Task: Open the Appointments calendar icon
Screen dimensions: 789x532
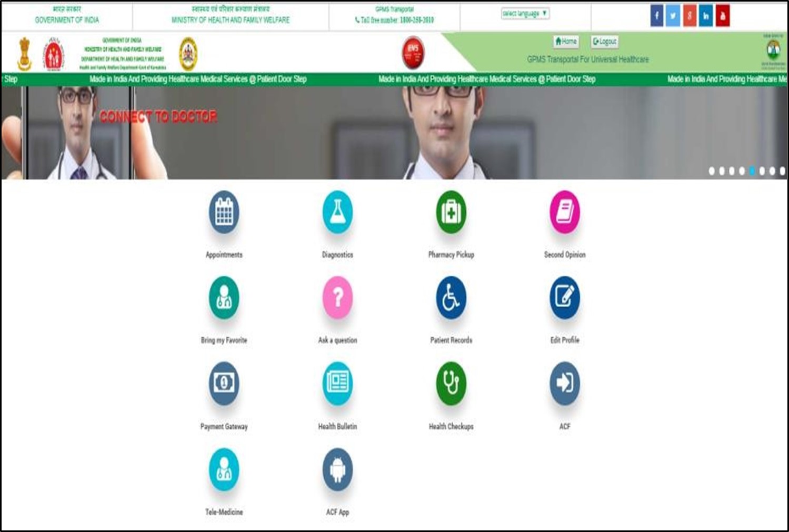Action: pyautogui.click(x=224, y=212)
